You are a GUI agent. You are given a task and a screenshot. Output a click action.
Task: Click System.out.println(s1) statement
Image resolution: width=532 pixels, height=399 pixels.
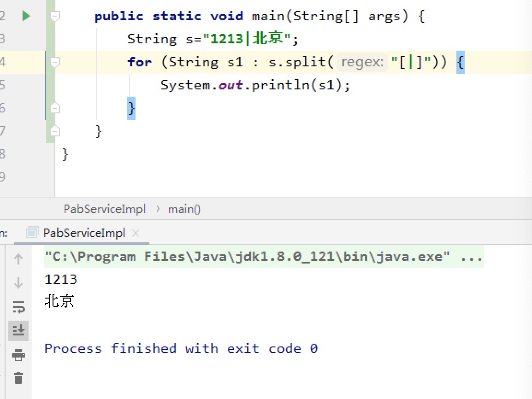click(x=255, y=85)
